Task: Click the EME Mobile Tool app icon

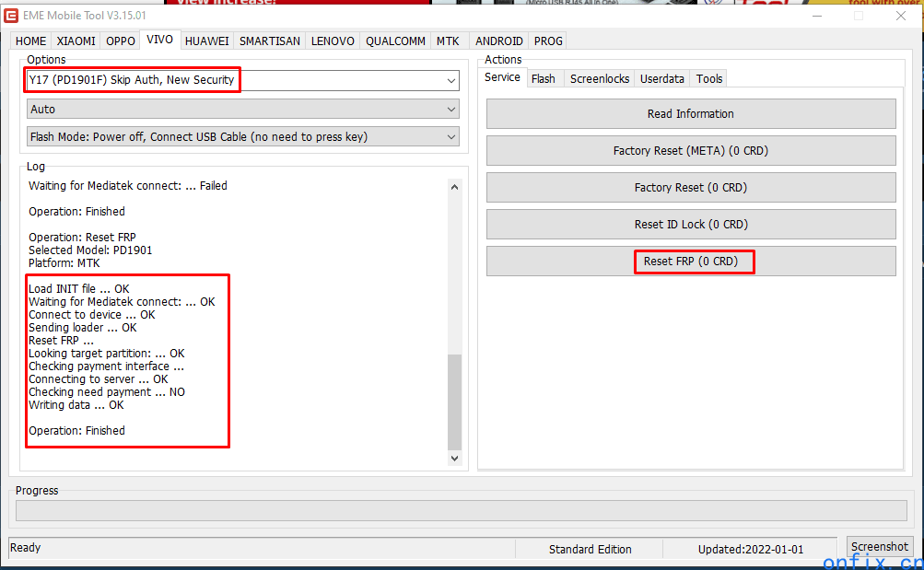Action: [x=12, y=16]
